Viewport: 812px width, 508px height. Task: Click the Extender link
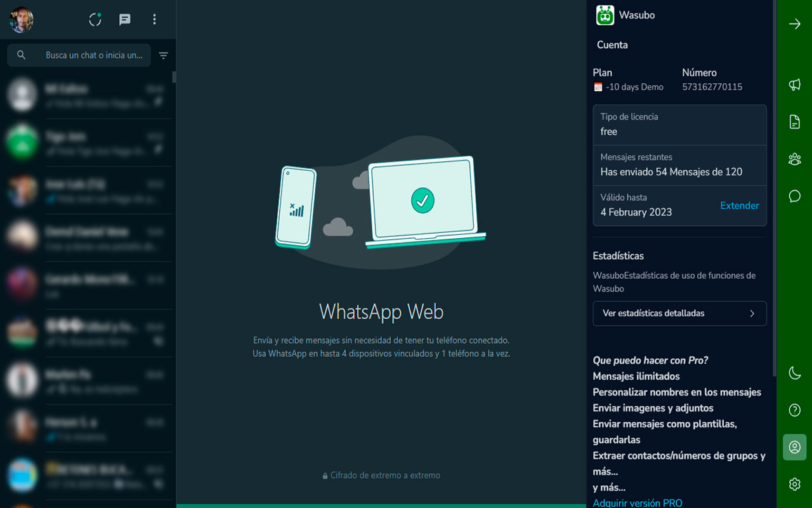[740, 206]
